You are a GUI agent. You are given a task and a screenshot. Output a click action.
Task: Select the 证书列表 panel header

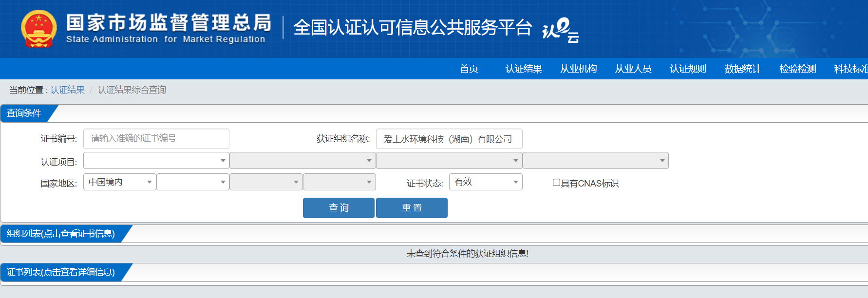pyautogui.click(x=61, y=272)
